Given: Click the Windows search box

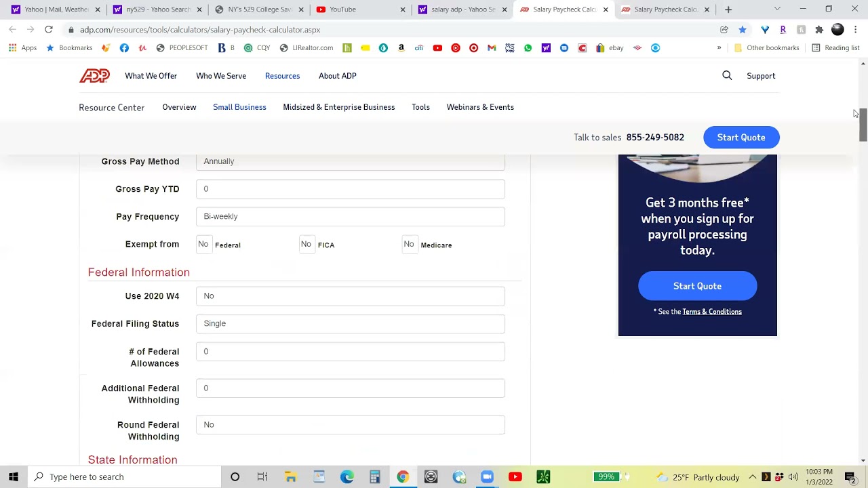Looking at the screenshot, I should 124,476.
